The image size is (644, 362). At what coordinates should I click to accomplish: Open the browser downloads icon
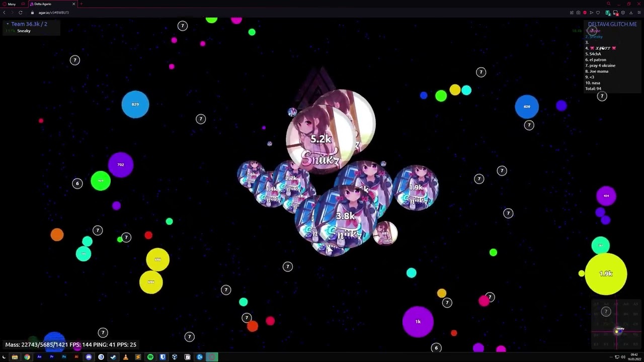(x=631, y=13)
